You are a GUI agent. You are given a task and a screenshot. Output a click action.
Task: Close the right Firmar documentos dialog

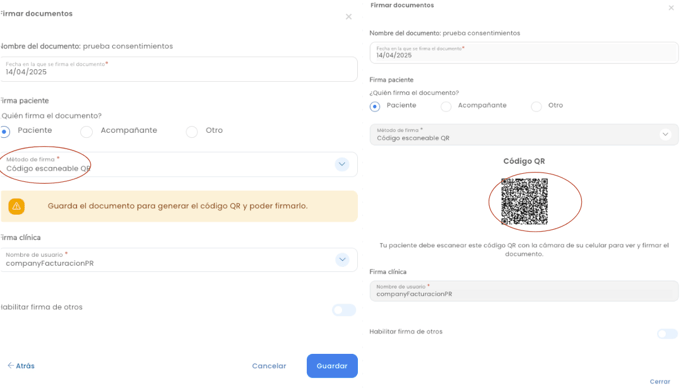(671, 8)
